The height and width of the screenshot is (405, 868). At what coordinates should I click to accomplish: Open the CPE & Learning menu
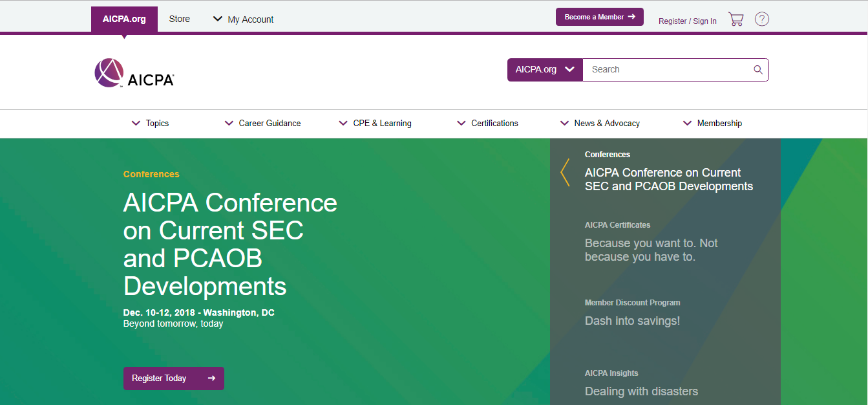(375, 124)
